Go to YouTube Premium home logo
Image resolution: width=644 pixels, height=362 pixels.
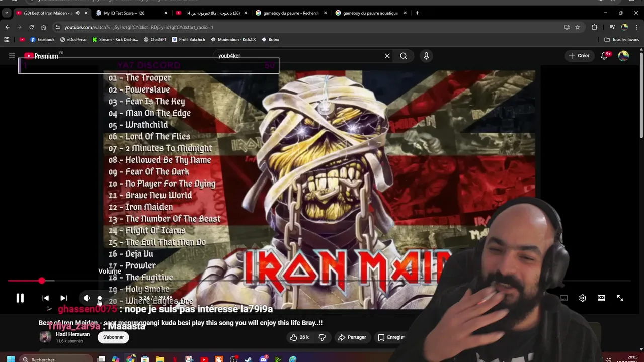41,56
